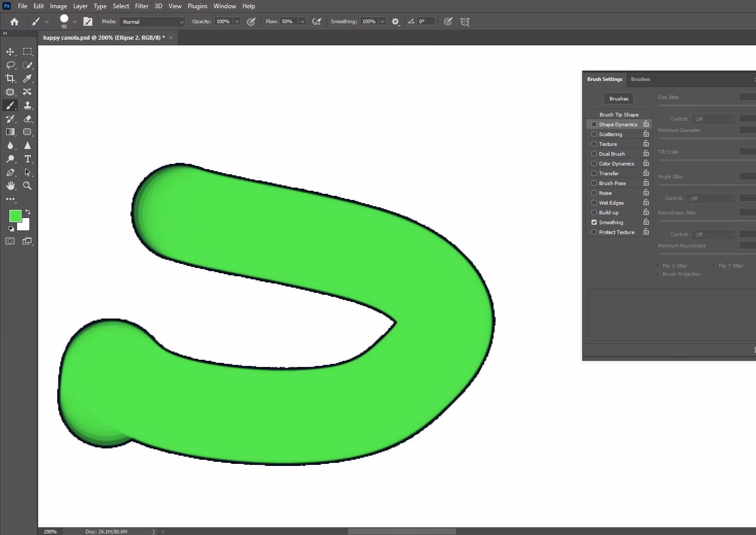Click the green foreground color swatch
Image resolution: width=756 pixels, height=535 pixels.
coord(15,215)
